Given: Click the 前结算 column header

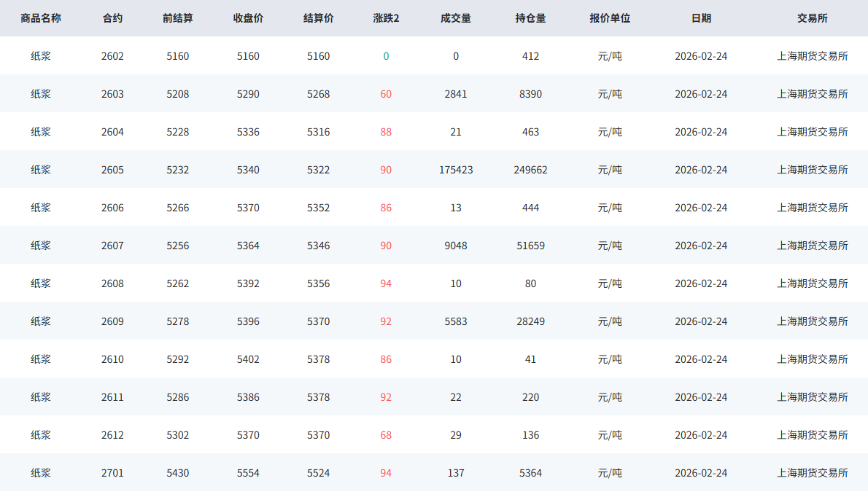Looking at the screenshot, I should (177, 18).
